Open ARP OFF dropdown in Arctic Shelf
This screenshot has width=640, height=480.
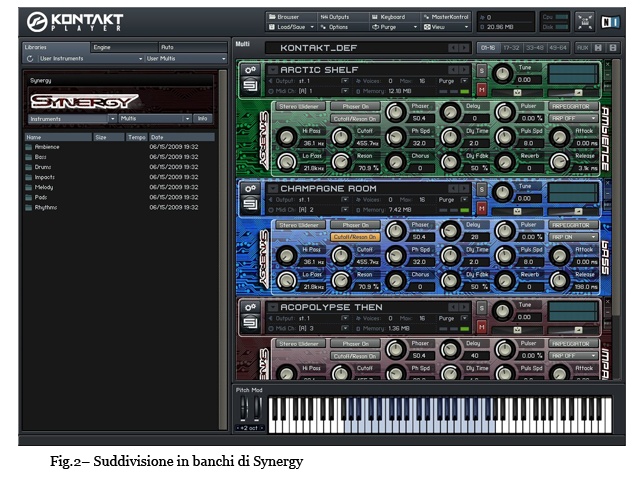click(573, 118)
